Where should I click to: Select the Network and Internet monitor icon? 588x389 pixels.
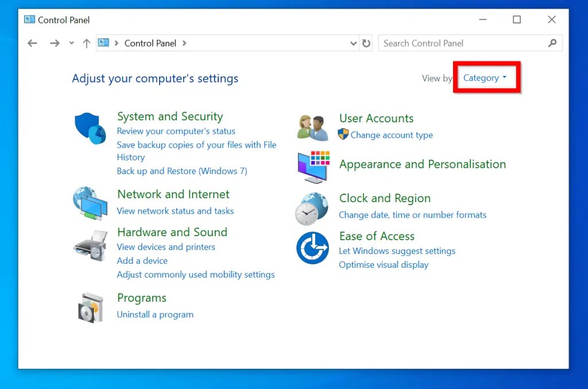click(90, 203)
